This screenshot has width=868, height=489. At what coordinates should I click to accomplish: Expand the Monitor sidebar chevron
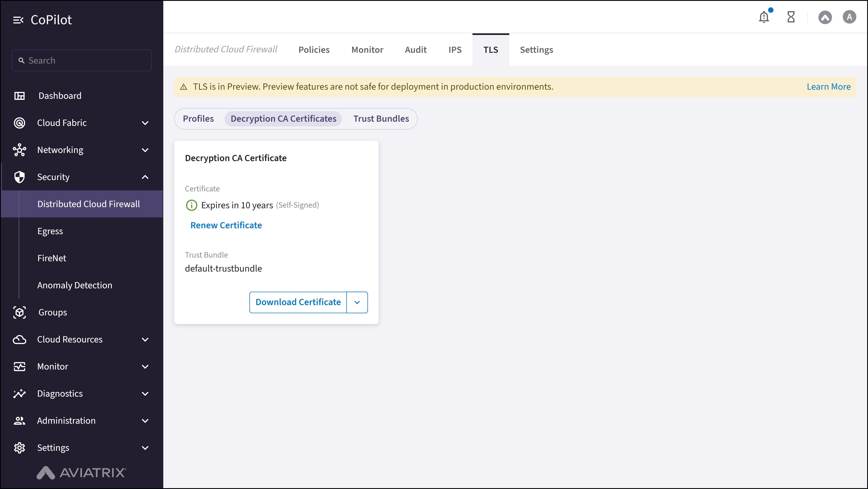145,367
